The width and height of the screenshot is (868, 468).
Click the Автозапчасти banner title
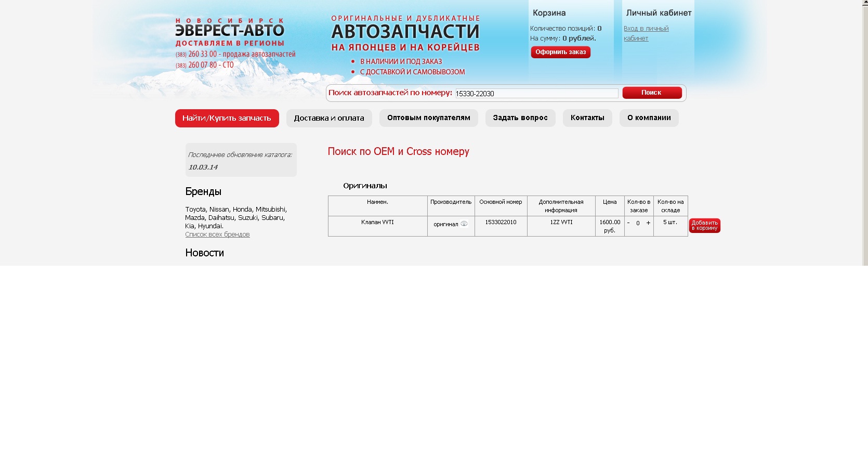point(405,31)
